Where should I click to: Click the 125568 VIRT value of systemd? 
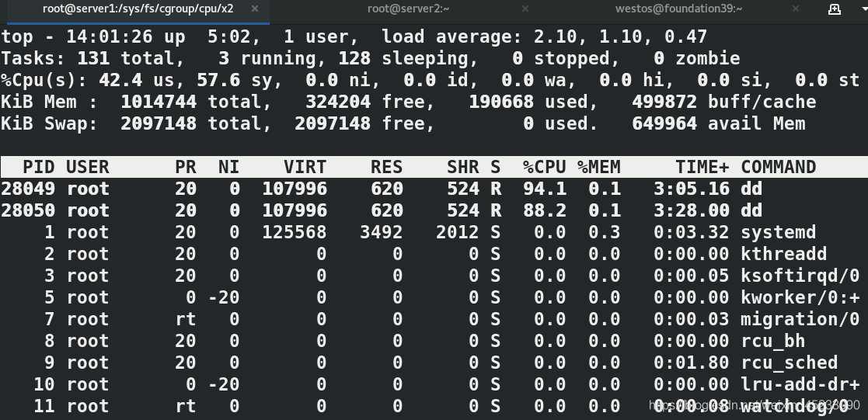[x=294, y=232]
